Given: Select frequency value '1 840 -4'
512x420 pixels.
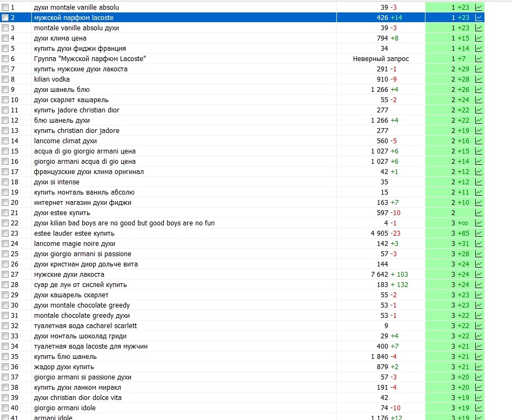Looking at the screenshot, I should point(384,357).
